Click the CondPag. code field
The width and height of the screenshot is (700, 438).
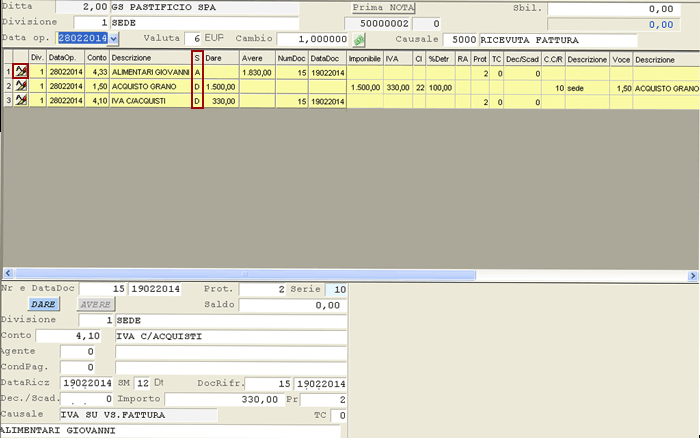point(78,367)
